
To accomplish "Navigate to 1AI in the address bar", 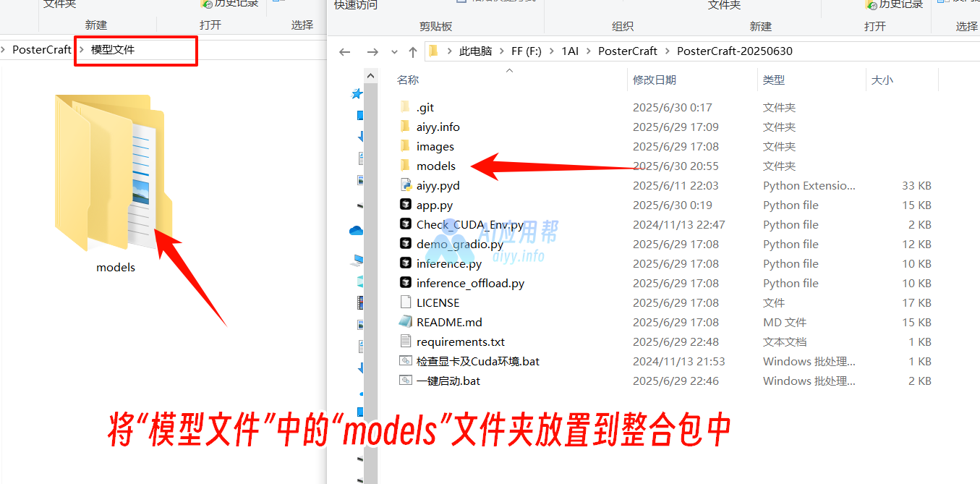I will click(x=570, y=51).
